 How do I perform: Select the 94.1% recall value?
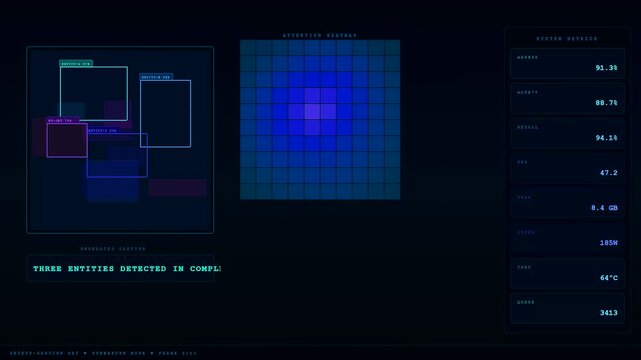[x=606, y=138]
